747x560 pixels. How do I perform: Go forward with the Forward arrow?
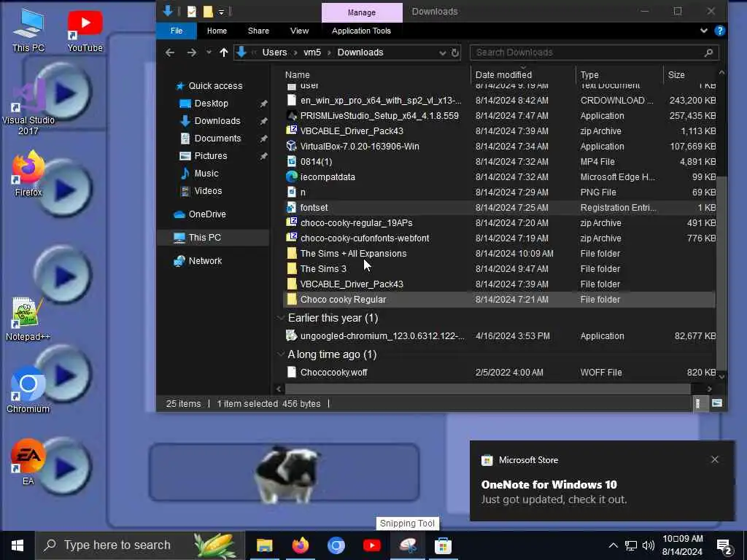pyautogui.click(x=192, y=52)
